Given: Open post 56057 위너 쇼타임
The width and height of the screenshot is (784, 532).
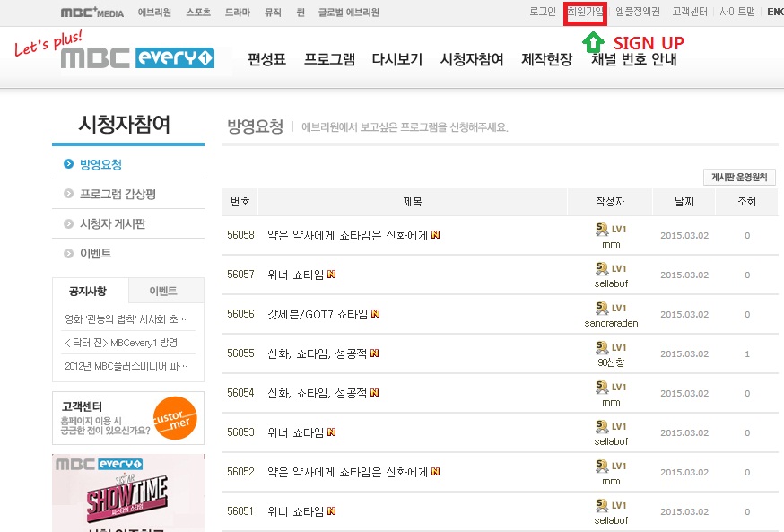Looking at the screenshot, I should pos(295,275).
